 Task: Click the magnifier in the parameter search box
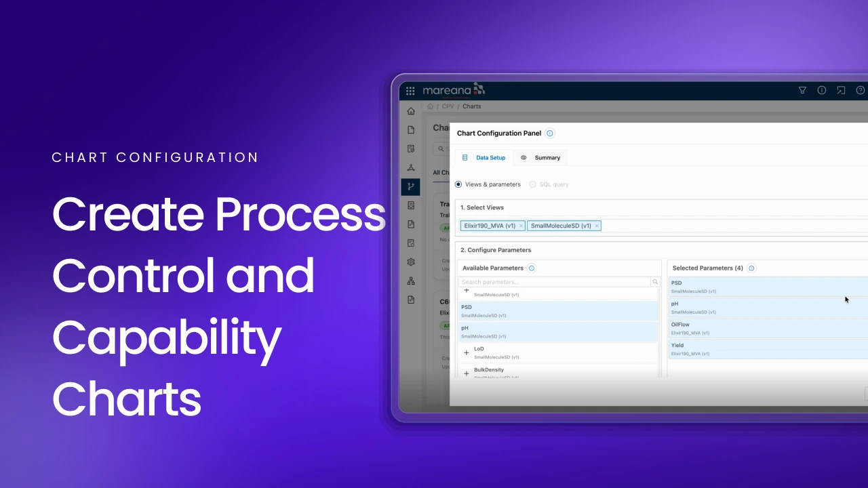click(655, 282)
